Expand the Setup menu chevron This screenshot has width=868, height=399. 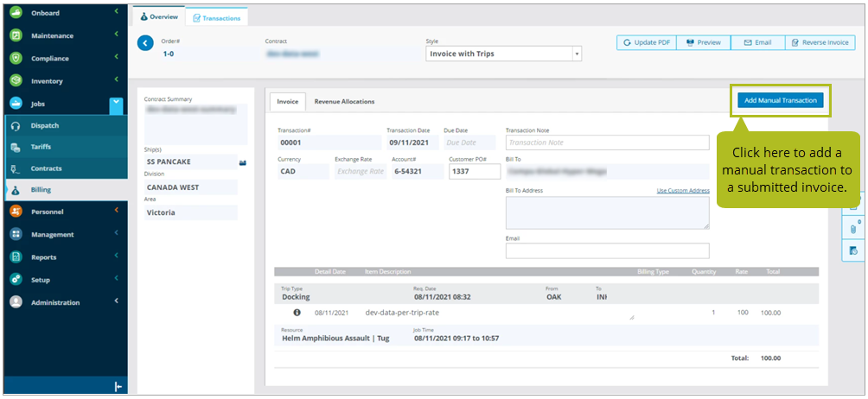pyautogui.click(x=117, y=279)
